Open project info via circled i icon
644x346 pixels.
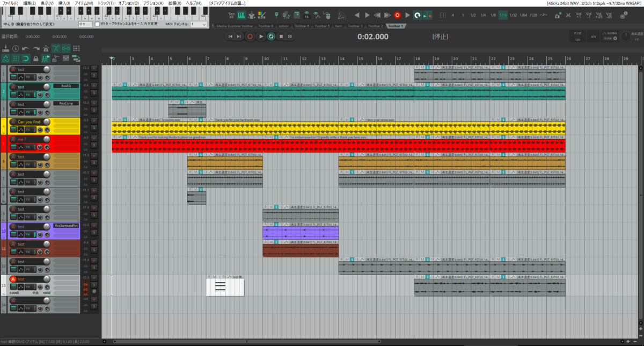[x=16, y=48]
